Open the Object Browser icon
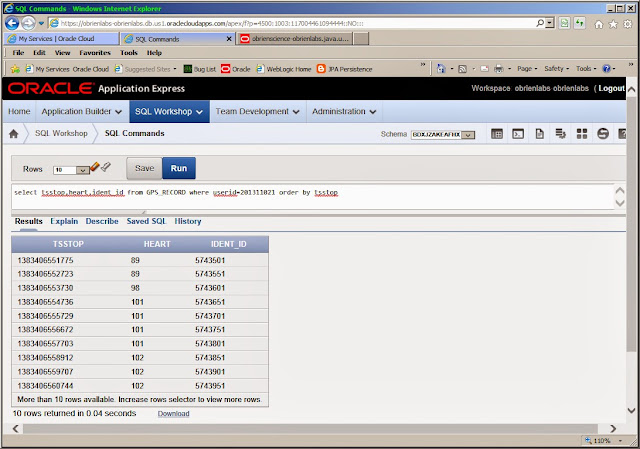 (x=497, y=133)
